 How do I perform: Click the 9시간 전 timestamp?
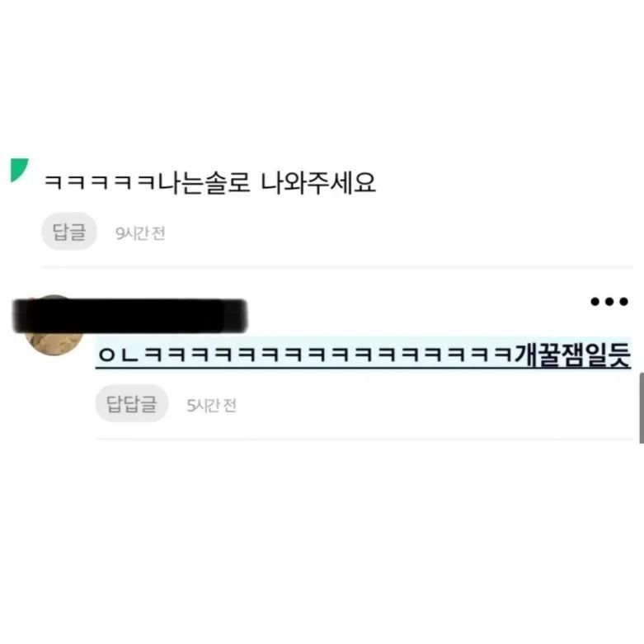click(140, 233)
